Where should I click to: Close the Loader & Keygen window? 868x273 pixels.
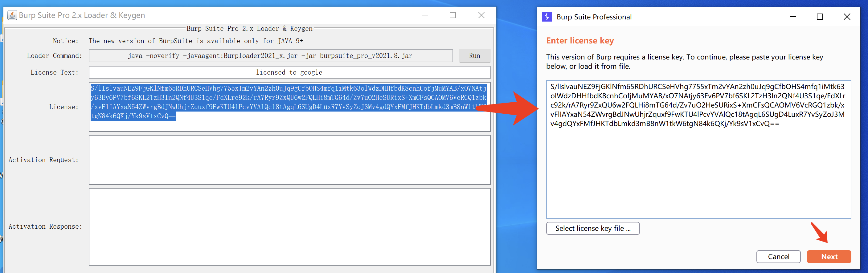click(481, 15)
